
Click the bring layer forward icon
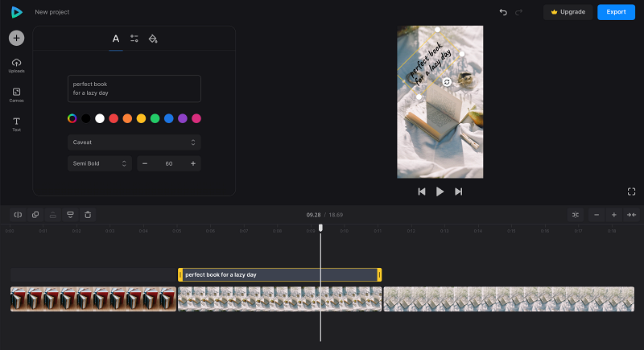[53, 215]
